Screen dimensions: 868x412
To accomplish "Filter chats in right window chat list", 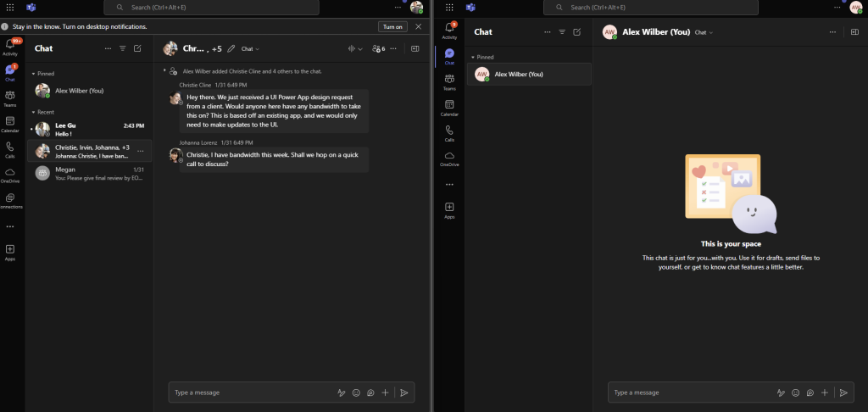I will [562, 32].
